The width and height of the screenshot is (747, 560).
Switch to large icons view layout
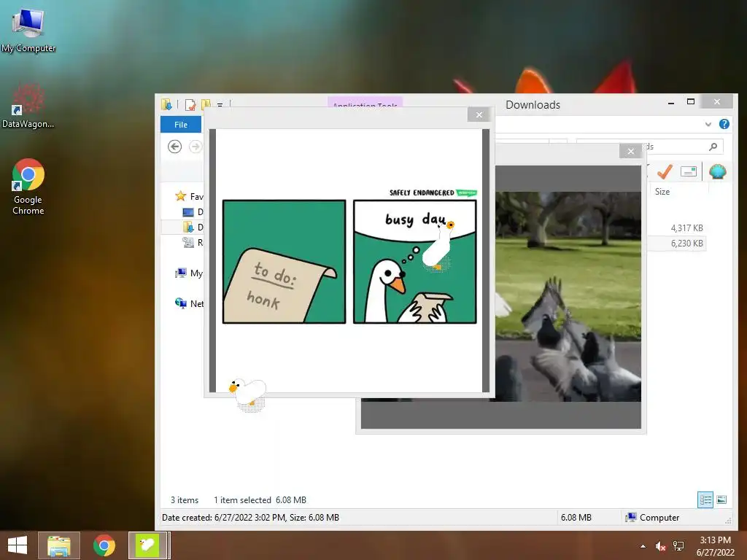click(721, 499)
